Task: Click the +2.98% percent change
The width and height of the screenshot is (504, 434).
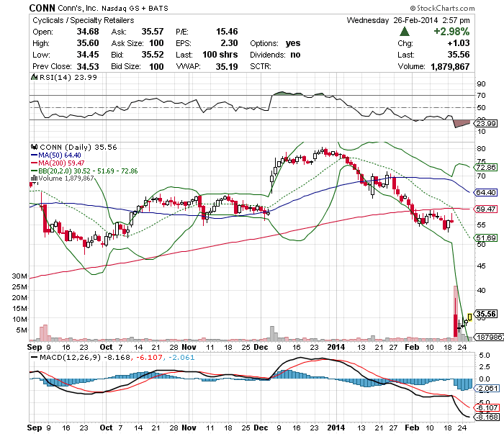Action: tap(451, 32)
